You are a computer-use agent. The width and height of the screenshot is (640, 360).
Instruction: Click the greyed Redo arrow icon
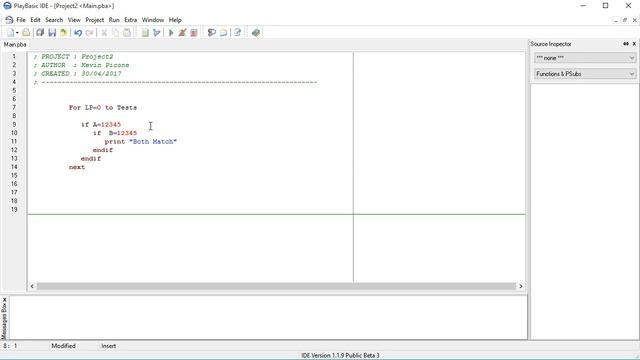pos(90,33)
